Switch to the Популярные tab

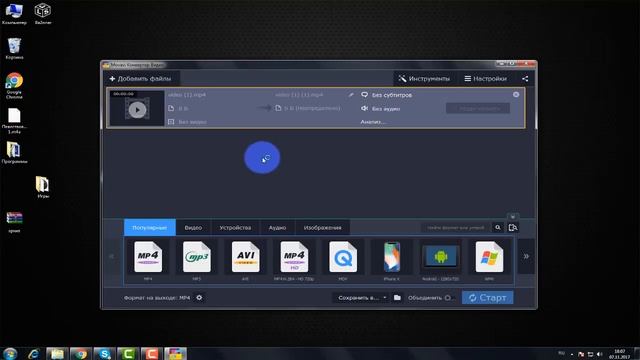(x=150, y=227)
